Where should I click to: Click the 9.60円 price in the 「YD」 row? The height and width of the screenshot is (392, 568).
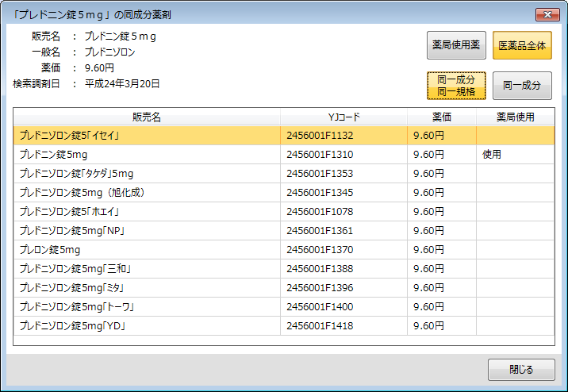point(428,326)
